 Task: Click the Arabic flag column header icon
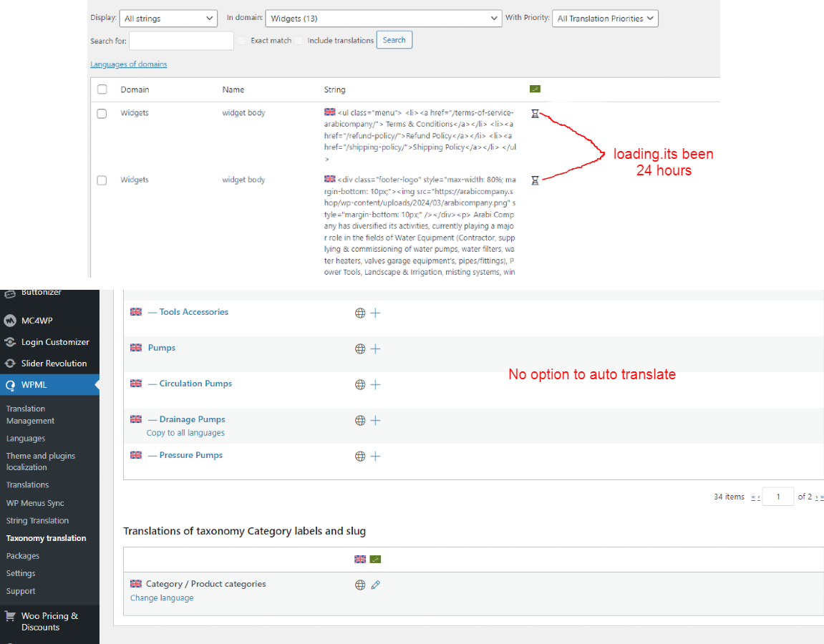coord(535,89)
